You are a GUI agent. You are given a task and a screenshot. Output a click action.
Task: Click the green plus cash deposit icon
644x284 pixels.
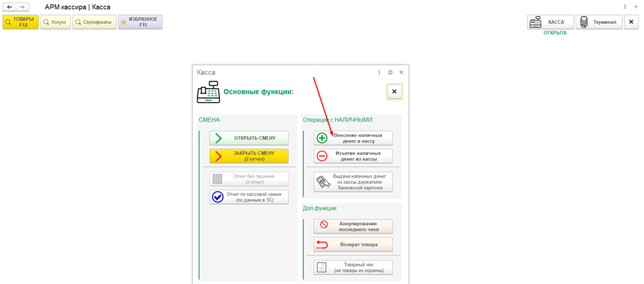[x=323, y=139]
